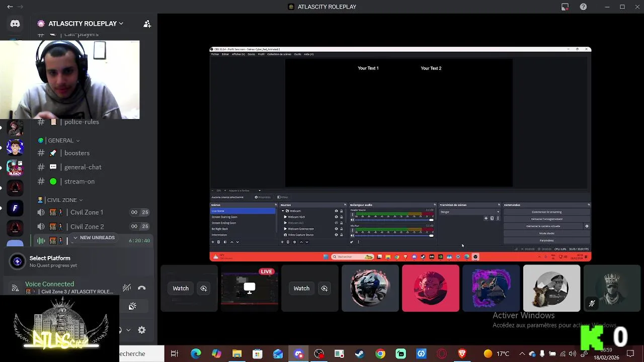Click Démarrer l'enregistrement in OBS
This screenshot has width=644, height=362.
546,219
